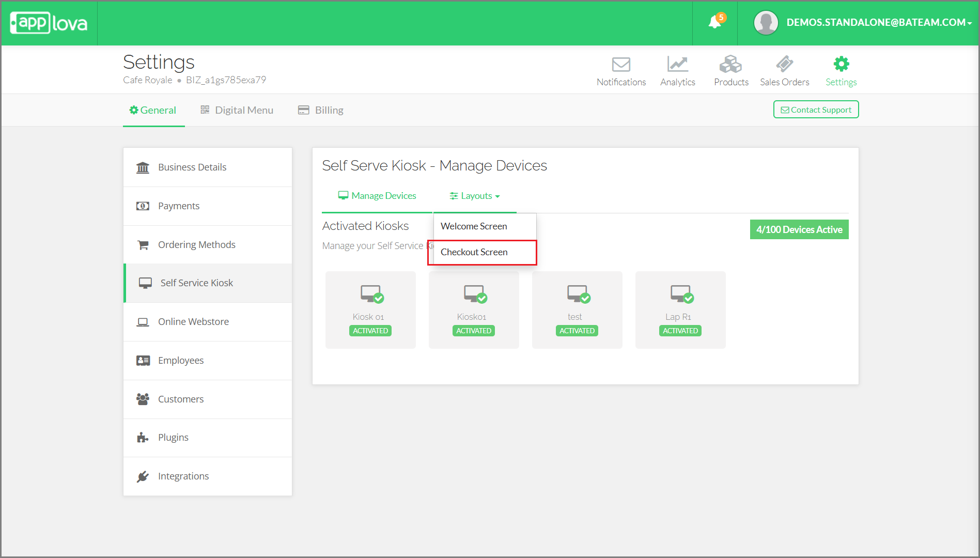Open Ordering Methods in the sidebar
Image resolution: width=980 pixels, height=558 pixels.
tap(208, 245)
